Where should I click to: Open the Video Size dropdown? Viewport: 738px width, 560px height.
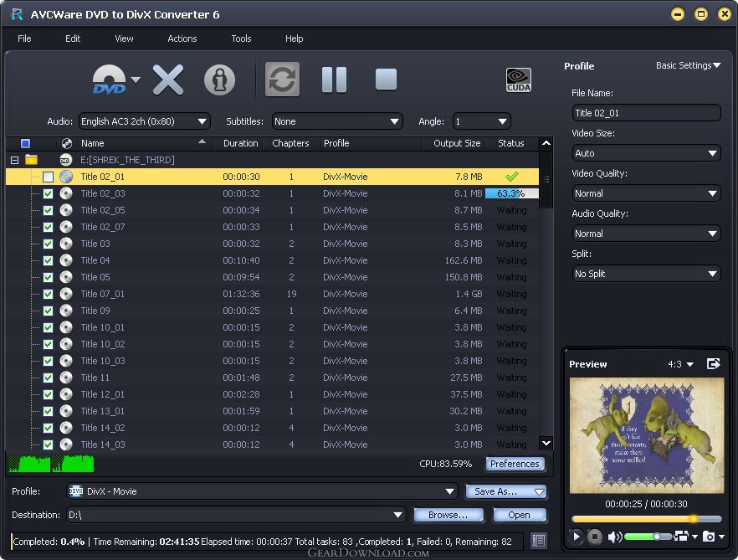pos(646,153)
